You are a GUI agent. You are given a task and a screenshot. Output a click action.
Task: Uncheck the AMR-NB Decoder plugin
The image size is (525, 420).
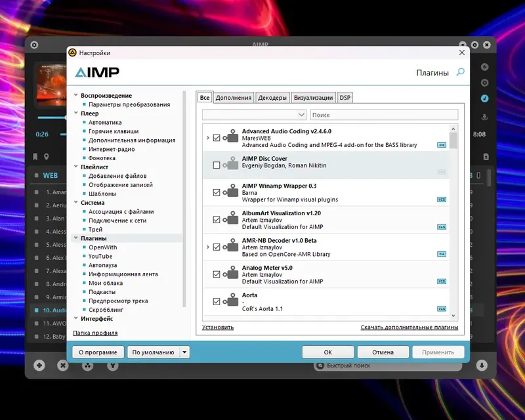[x=217, y=247]
